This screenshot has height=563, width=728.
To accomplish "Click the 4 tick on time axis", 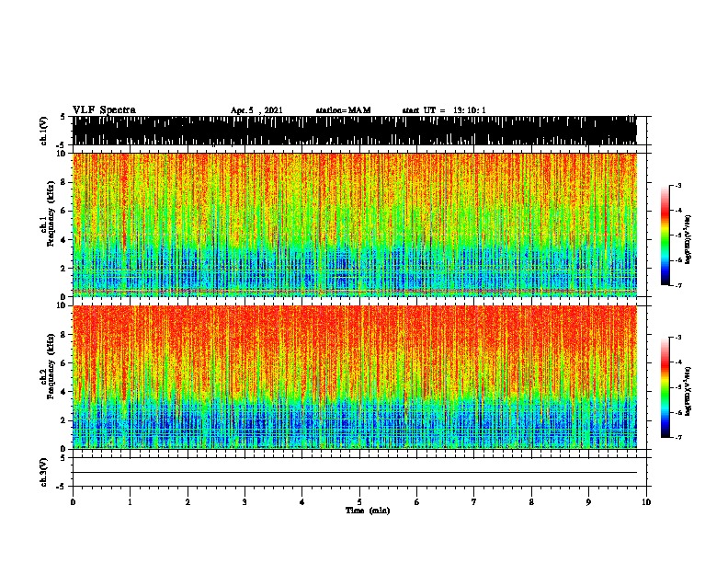I will tap(302, 502).
